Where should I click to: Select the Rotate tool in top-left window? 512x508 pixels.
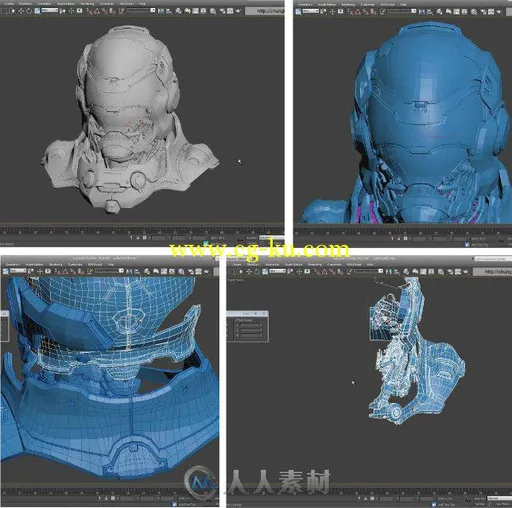click(x=29, y=11)
